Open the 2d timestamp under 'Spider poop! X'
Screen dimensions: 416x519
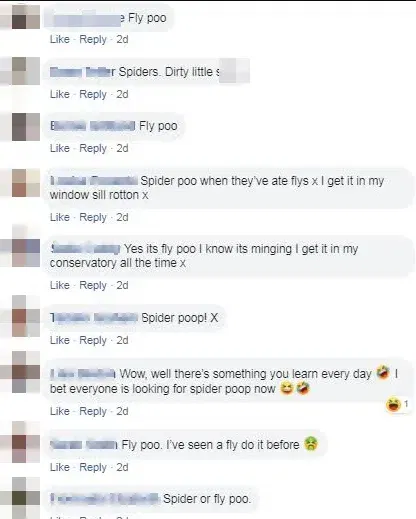coord(122,340)
